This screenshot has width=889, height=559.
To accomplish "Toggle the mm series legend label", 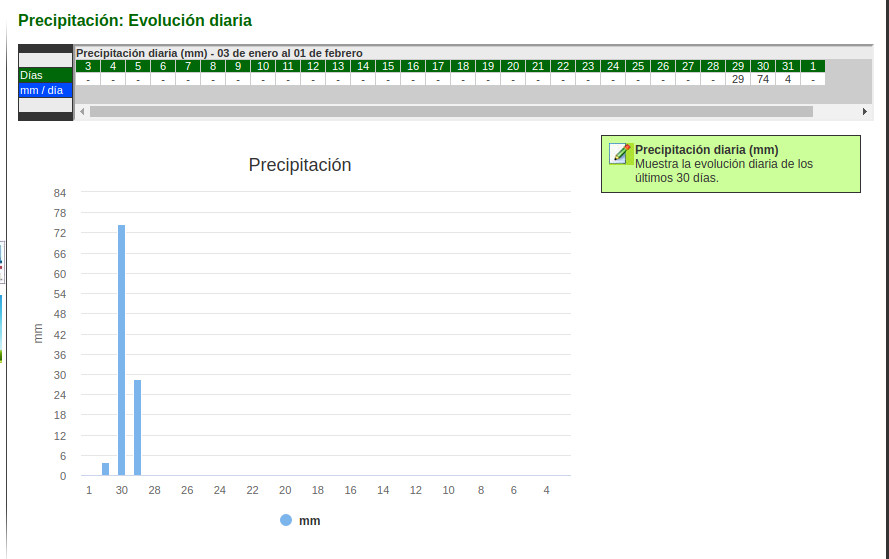I will coord(309,521).
